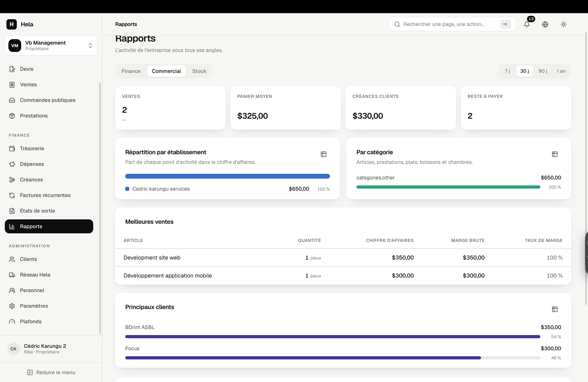Screen dimensions: 588x382
Task: Click the BDrint ASBL purple bar
Action: pyautogui.click(x=333, y=337)
